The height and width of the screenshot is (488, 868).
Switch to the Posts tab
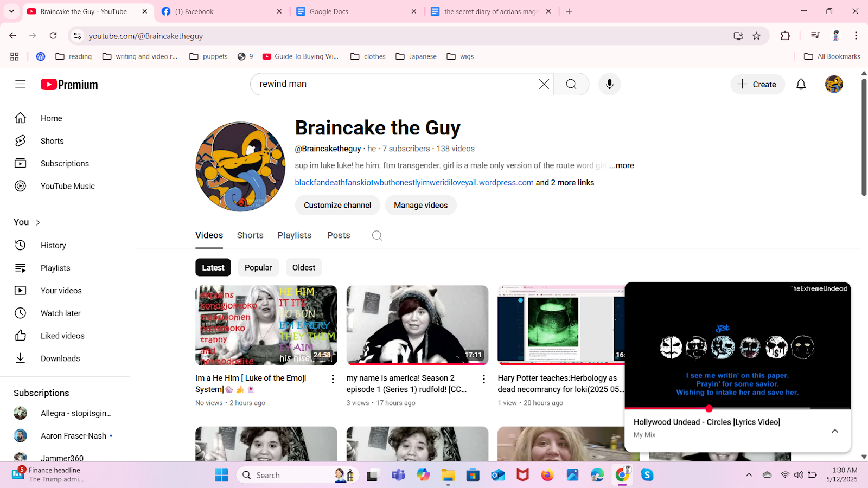point(339,235)
